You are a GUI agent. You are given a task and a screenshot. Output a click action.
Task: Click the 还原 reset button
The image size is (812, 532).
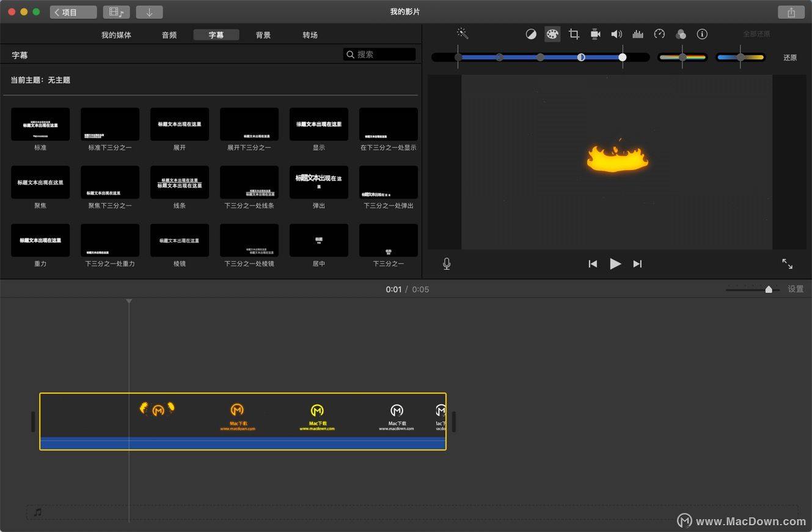coord(789,57)
